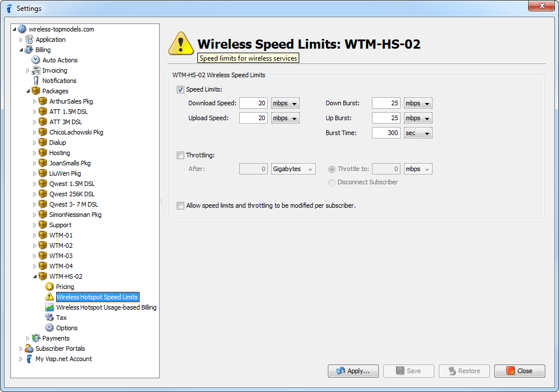Click the Subscriber Portals icon

[x=29, y=349]
